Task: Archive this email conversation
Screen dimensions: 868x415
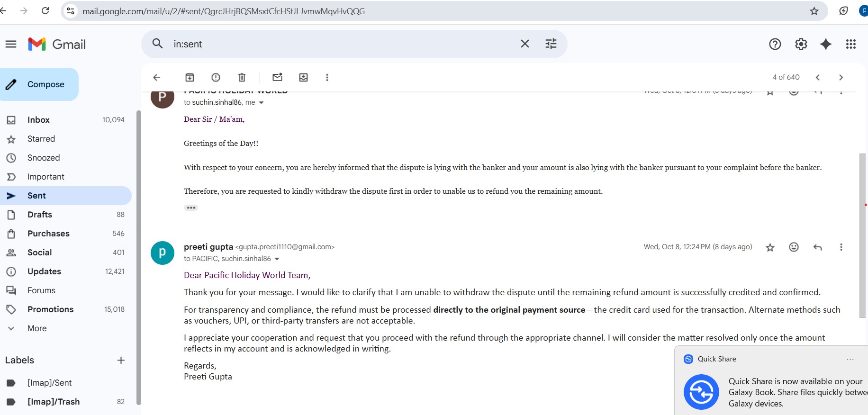Action: pyautogui.click(x=190, y=77)
